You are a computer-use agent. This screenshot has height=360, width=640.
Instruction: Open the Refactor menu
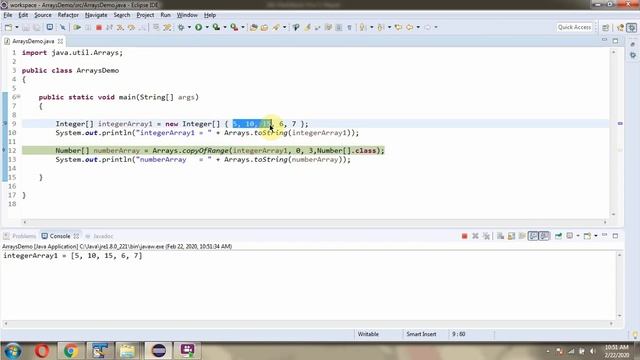(x=68, y=15)
